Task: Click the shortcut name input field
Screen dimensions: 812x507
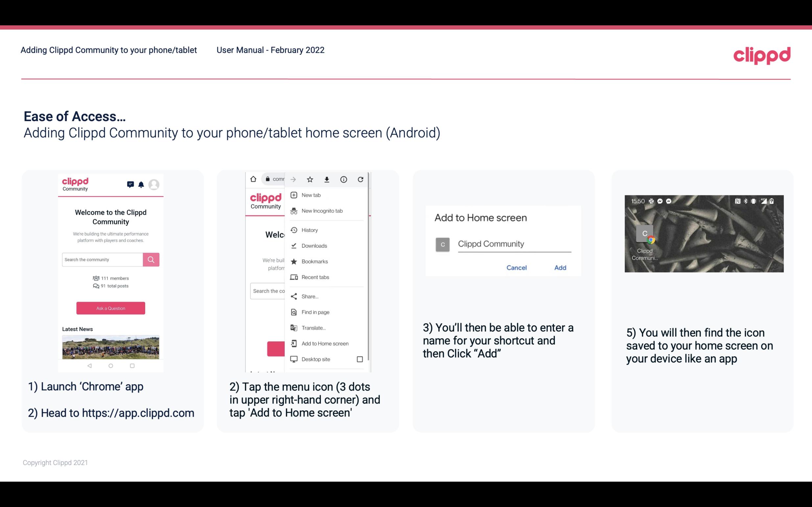Action: coord(514,243)
